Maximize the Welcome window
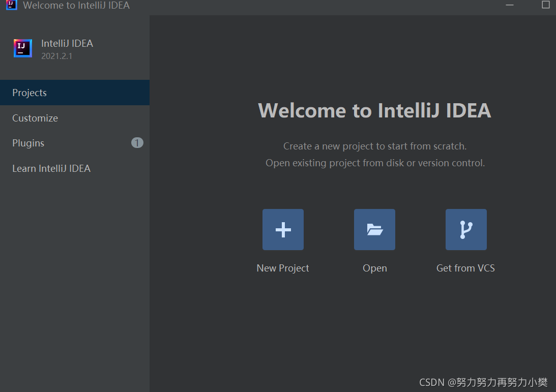556x392 pixels. pyautogui.click(x=546, y=5)
